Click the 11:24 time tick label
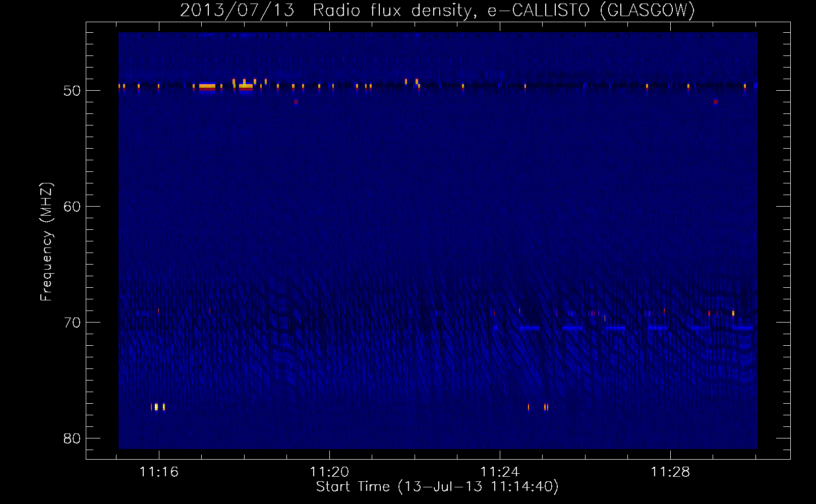816x504 pixels. tap(500, 472)
